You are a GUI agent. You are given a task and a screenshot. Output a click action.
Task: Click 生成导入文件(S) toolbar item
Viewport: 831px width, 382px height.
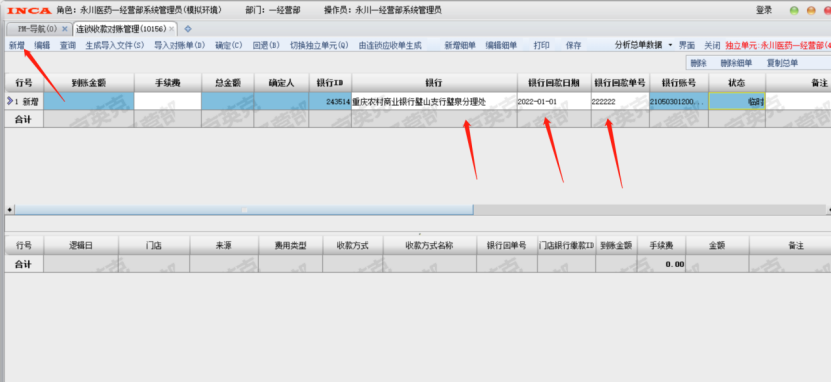tap(115, 46)
